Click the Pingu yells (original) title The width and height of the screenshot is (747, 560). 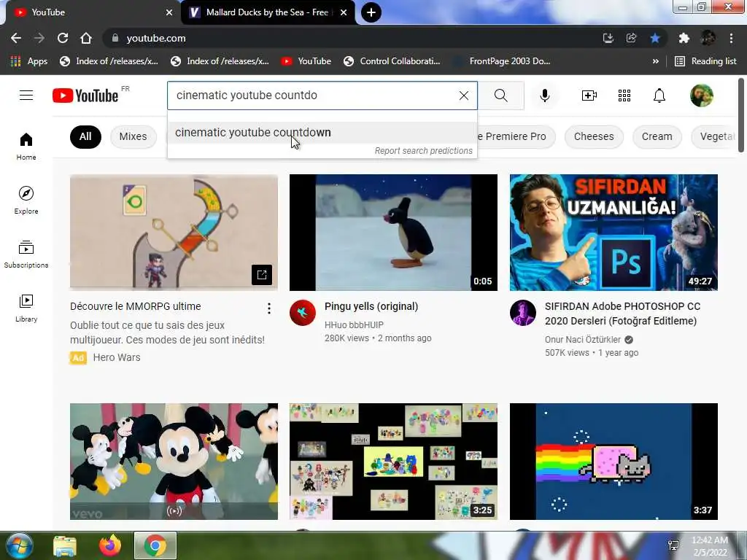click(x=371, y=306)
